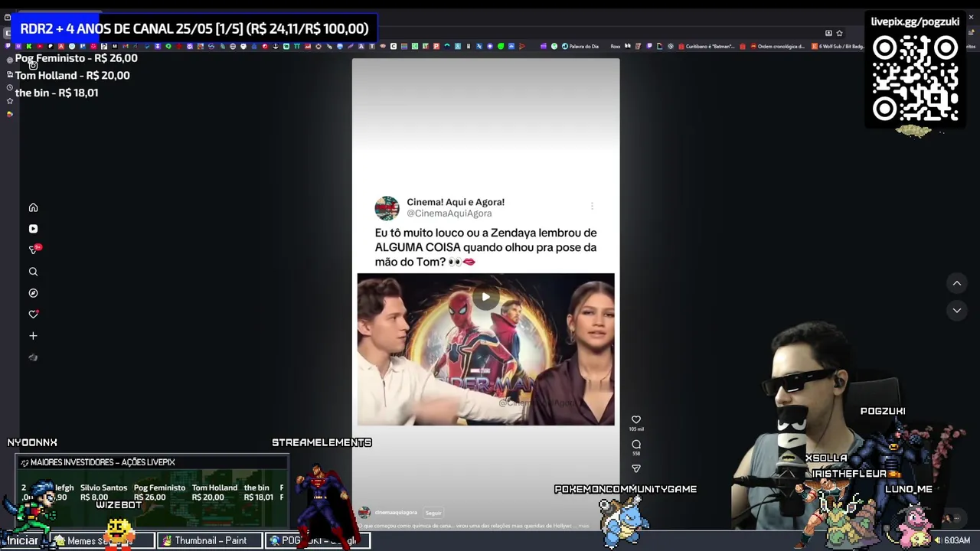This screenshot has width=980, height=551.
Task: Switch to the POGZUKI Chrome taskbar window
Action: [318, 540]
